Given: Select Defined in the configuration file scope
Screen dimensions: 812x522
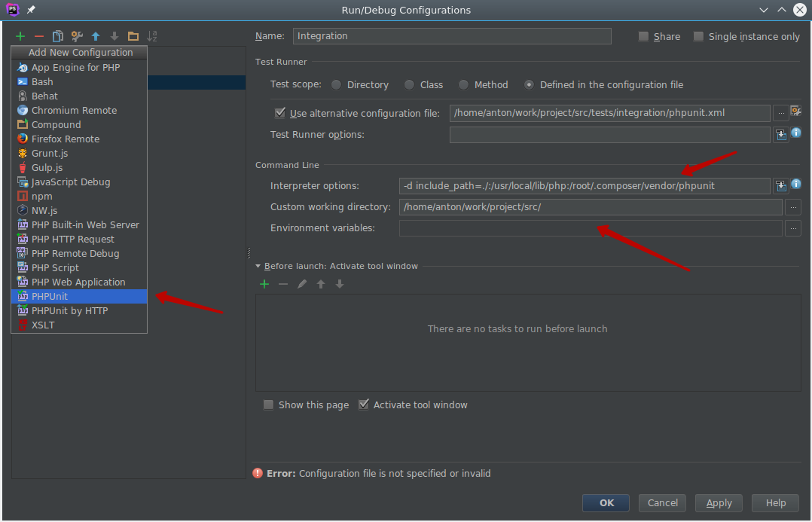Looking at the screenshot, I should [x=529, y=85].
